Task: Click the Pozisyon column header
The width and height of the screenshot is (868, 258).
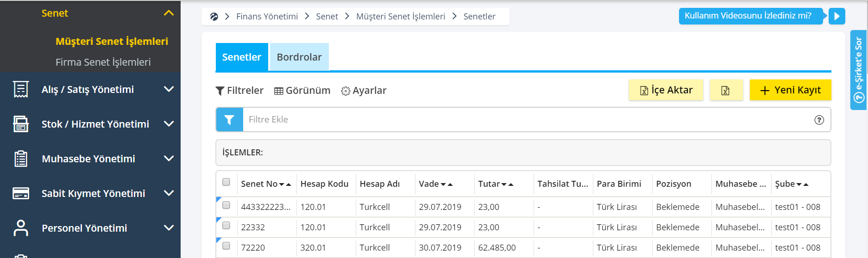Action: coord(673,184)
